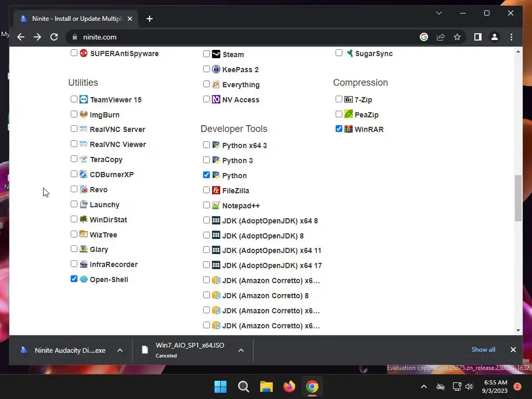The height and width of the screenshot is (399, 532).
Task: Click the WinDirStat tree icon
Action: (x=84, y=219)
